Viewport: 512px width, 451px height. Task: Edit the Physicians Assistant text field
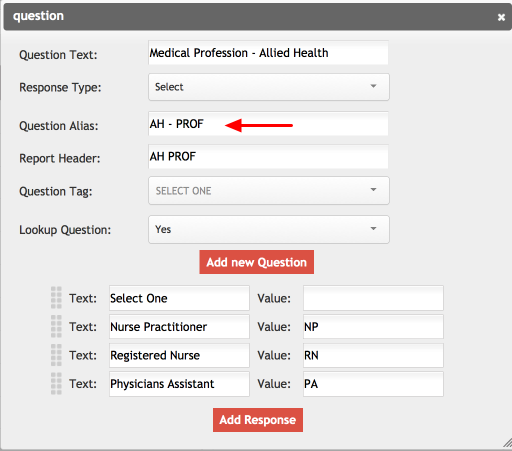pos(179,384)
